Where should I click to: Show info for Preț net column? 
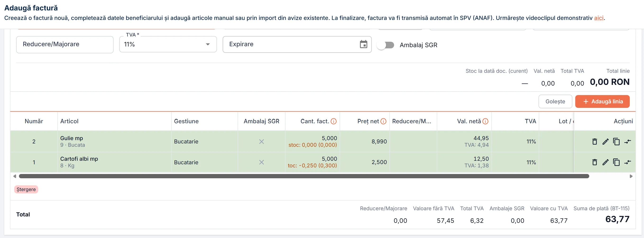coord(383,121)
